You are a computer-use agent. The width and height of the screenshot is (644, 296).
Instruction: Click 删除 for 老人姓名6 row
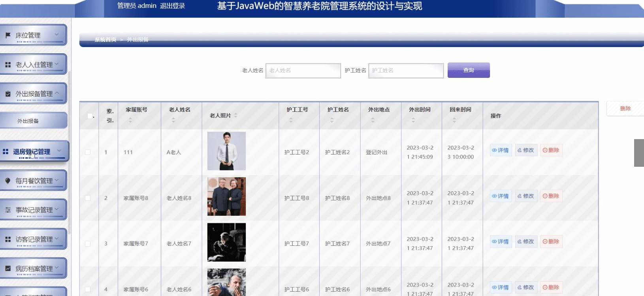tap(551, 287)
